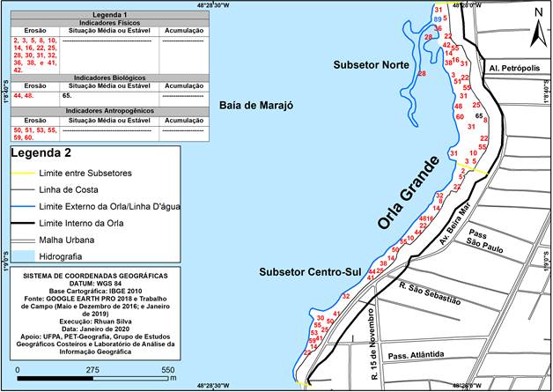Click the Malha Urbana legend line symbol

point(26,239)
